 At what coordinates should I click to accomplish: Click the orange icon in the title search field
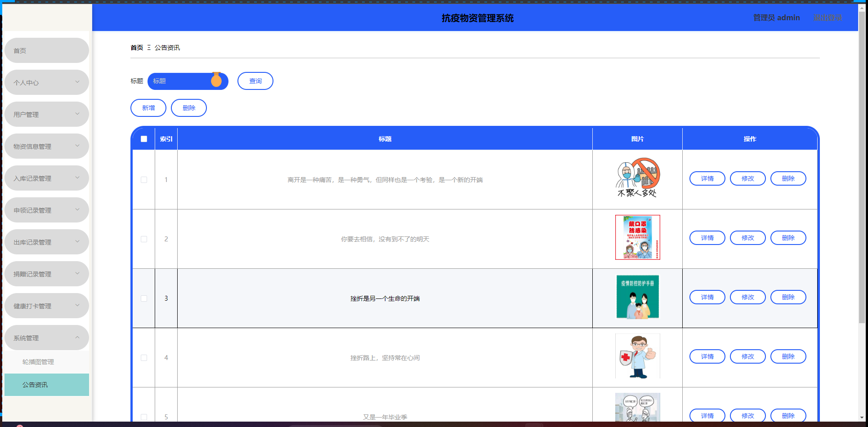click(x=216, y=80)
